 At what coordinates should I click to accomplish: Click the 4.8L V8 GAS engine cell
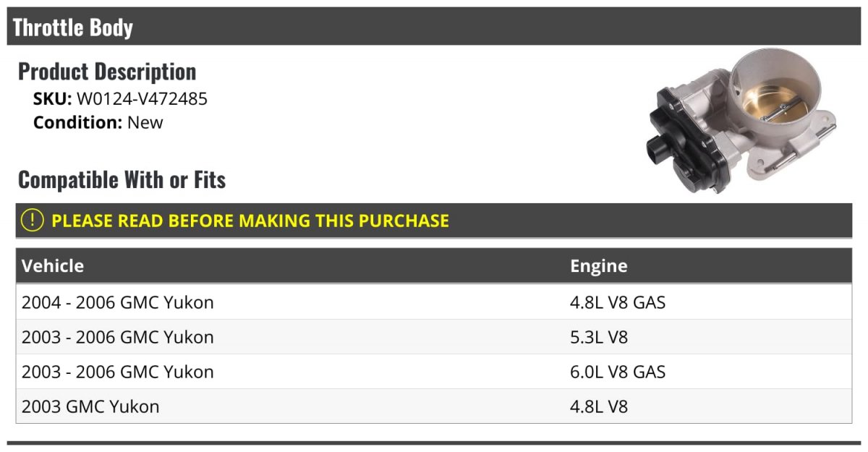click(x=618, y=302)
